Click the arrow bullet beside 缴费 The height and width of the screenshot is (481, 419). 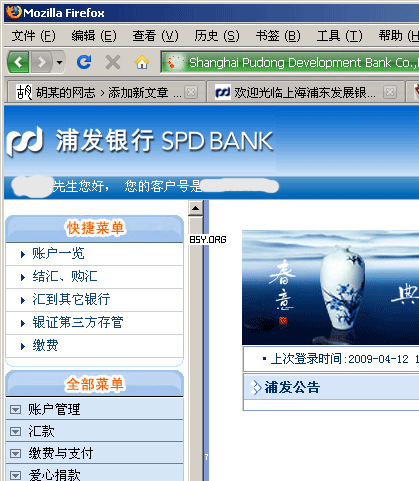click(x=23, y=346)
